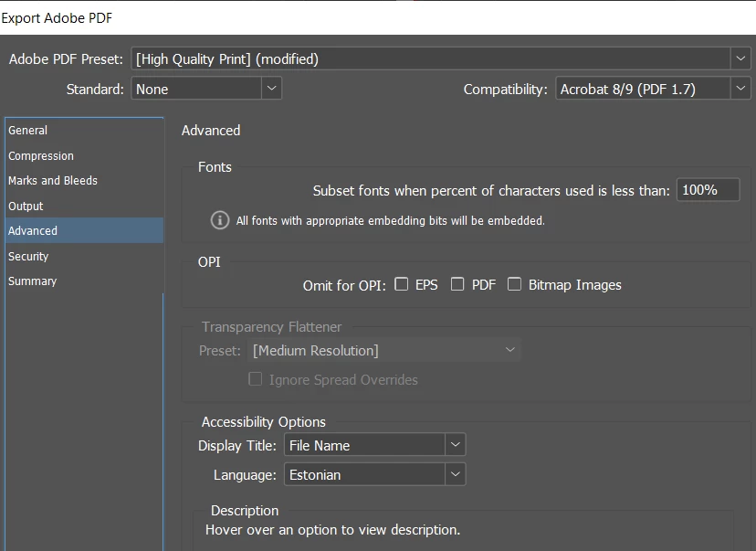Click the subset fonts percent field

click(x=708, y=190)
